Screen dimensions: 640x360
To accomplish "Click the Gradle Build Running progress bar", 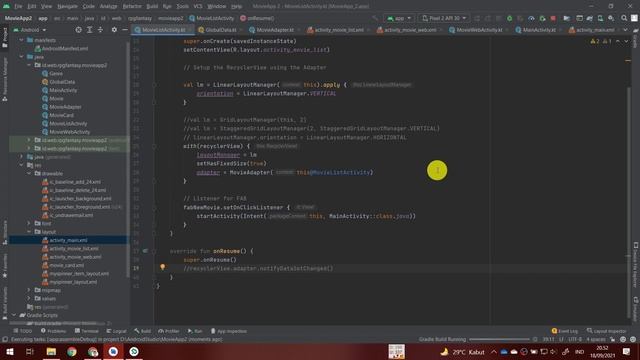I will pos(499,339).
